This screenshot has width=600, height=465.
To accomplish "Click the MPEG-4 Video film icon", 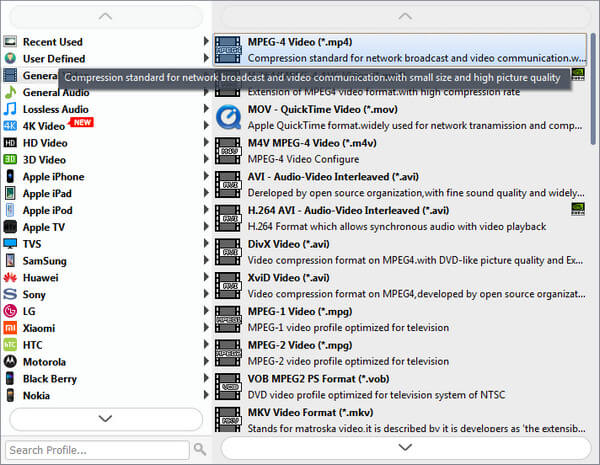I will pyautogui.click(x=228, y=50).
